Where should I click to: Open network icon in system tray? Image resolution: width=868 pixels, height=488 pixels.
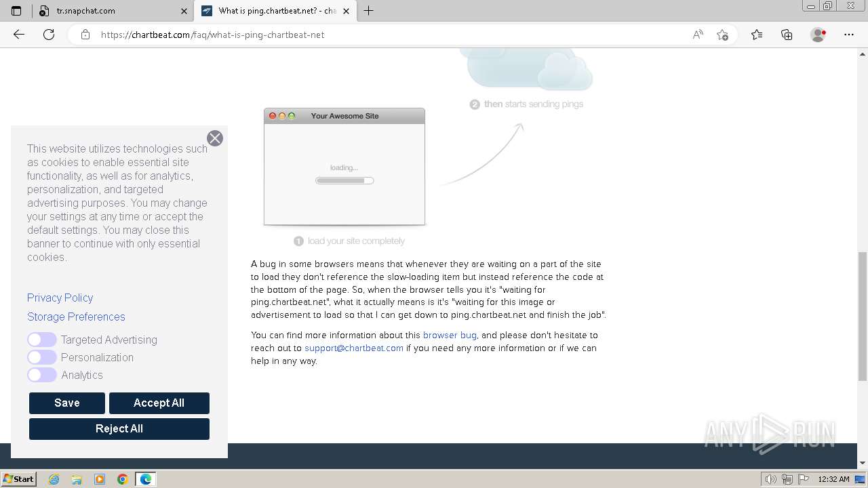tap(787, 479)
